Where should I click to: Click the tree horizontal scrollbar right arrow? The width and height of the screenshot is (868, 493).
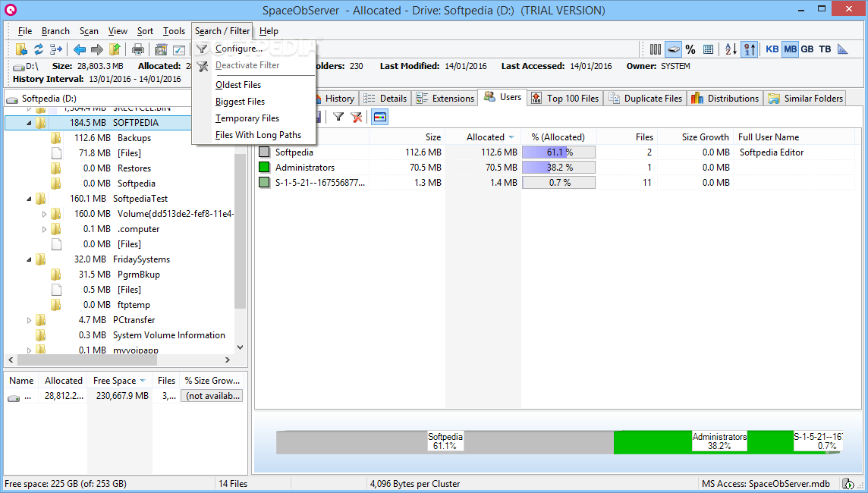(228, 360)
